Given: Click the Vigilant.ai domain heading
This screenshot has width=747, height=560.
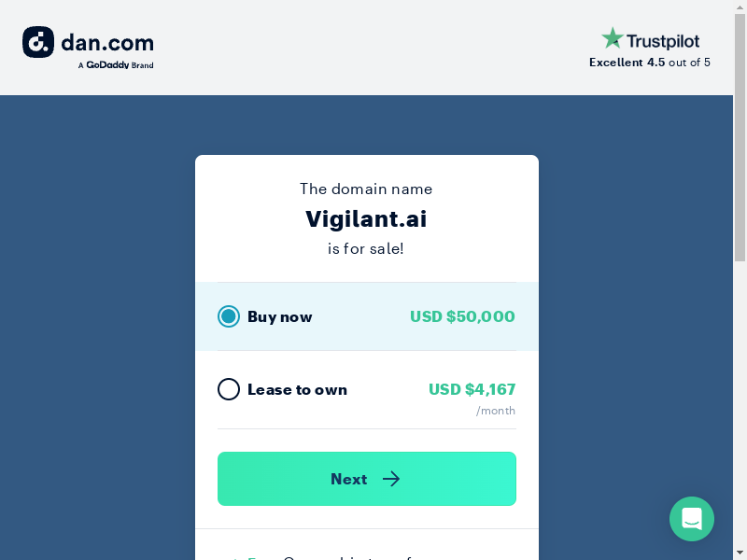Looking at the screenshot, I should [366, 219].
